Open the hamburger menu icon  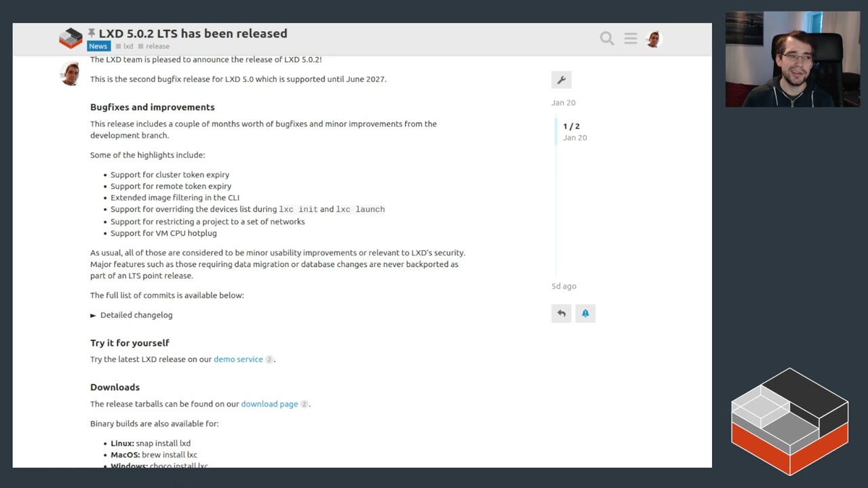pyautogui.click(x=631, y=39)
